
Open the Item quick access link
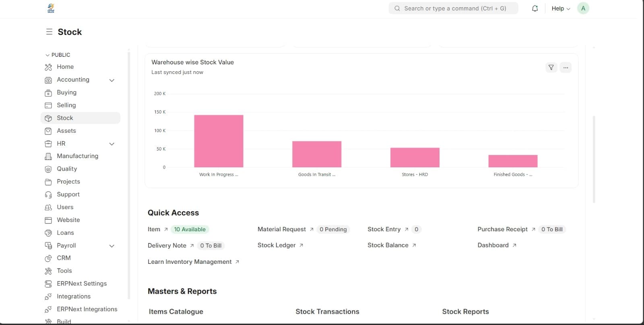(x=154, y=229)
